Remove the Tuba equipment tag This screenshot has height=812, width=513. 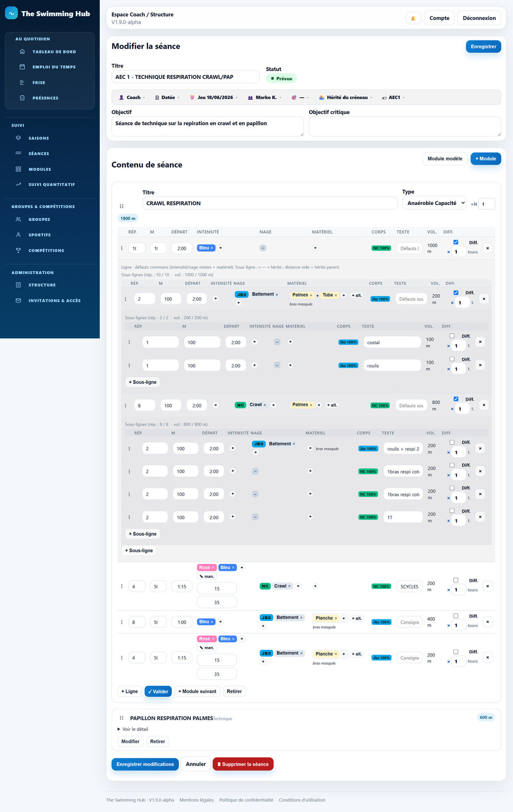tap(336, 295)
